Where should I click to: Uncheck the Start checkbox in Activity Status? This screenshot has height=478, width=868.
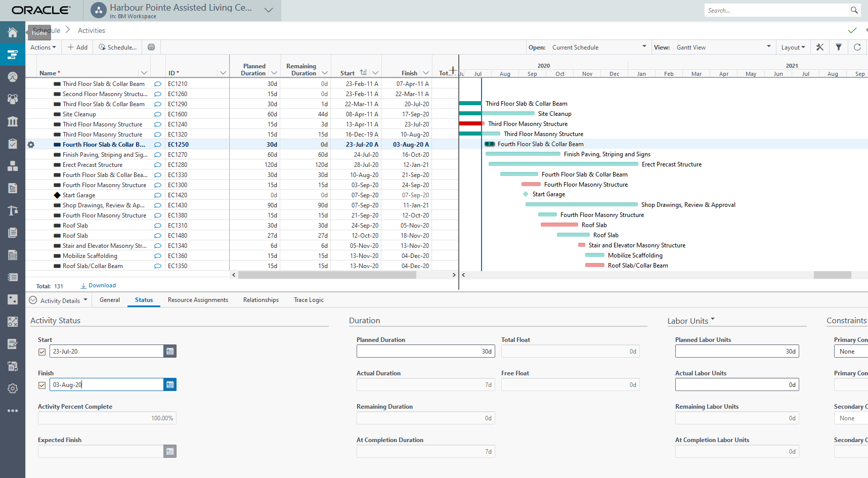(42, 351)
